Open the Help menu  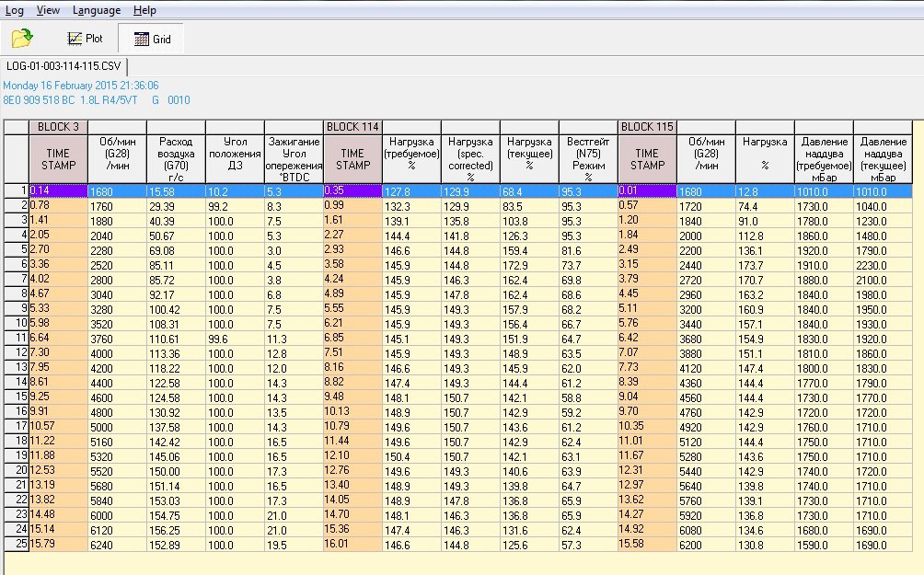tap(144, 10)
